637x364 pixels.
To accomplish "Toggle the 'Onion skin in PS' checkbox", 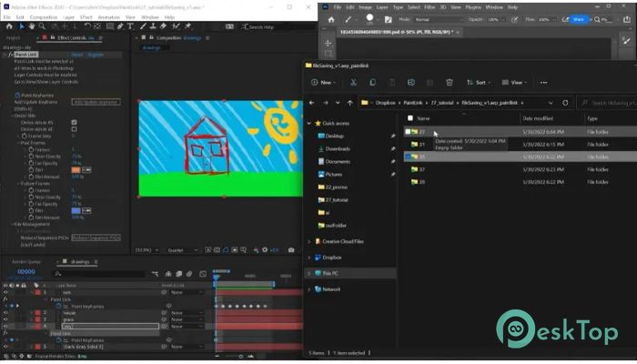I will point(74,122).
